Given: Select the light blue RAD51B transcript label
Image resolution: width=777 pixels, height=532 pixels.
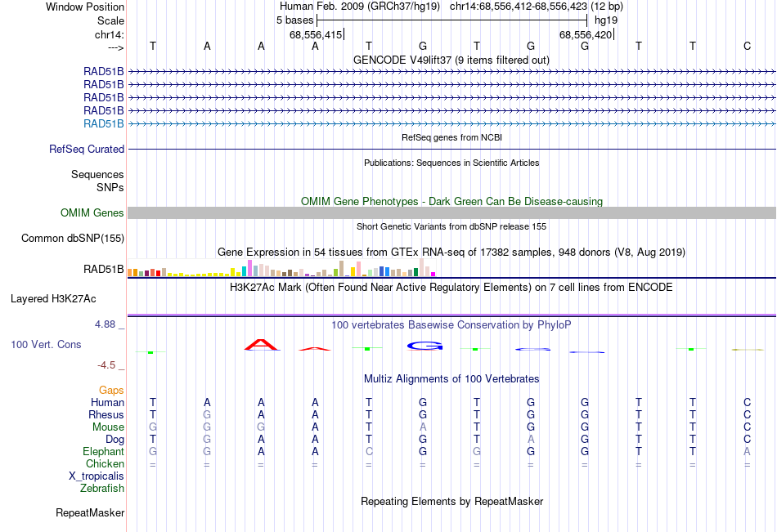Looking at the screenshot, I should pos(104,124).
